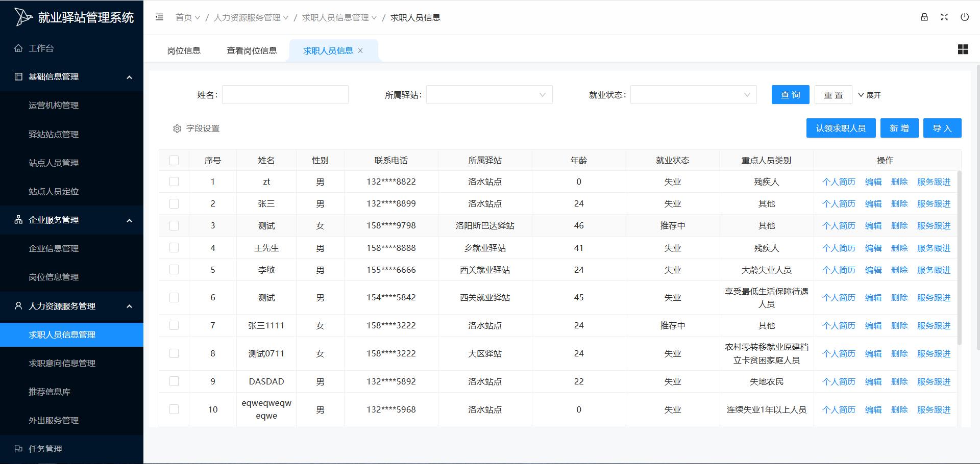980x464 pixels.
Task: Click the 基础信息管理 layout icon
Action: (x=18, y=76)
